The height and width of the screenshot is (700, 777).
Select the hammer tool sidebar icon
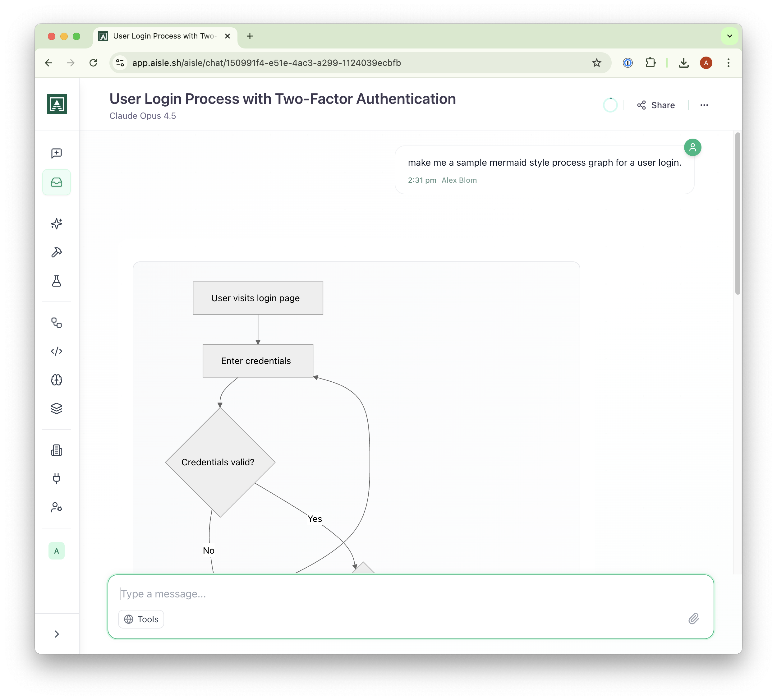pos(57,252)
